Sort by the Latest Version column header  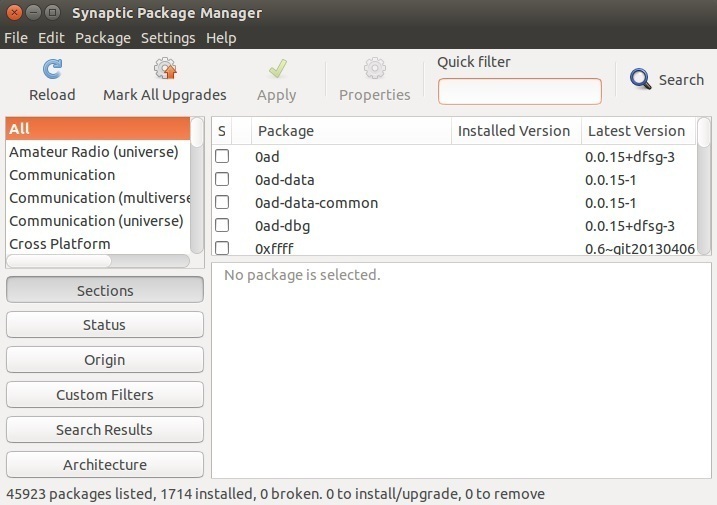636,131
